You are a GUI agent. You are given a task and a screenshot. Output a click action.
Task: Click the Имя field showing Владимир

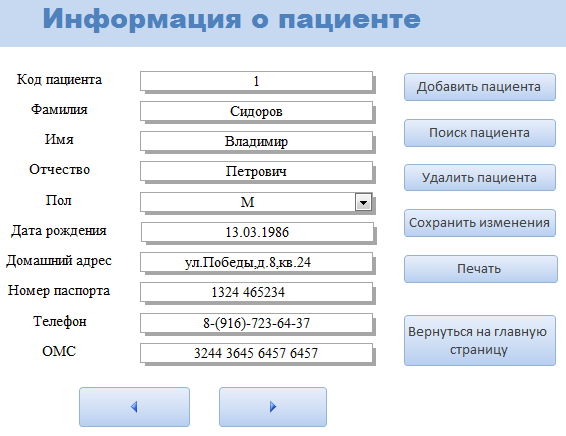(256, 141)
